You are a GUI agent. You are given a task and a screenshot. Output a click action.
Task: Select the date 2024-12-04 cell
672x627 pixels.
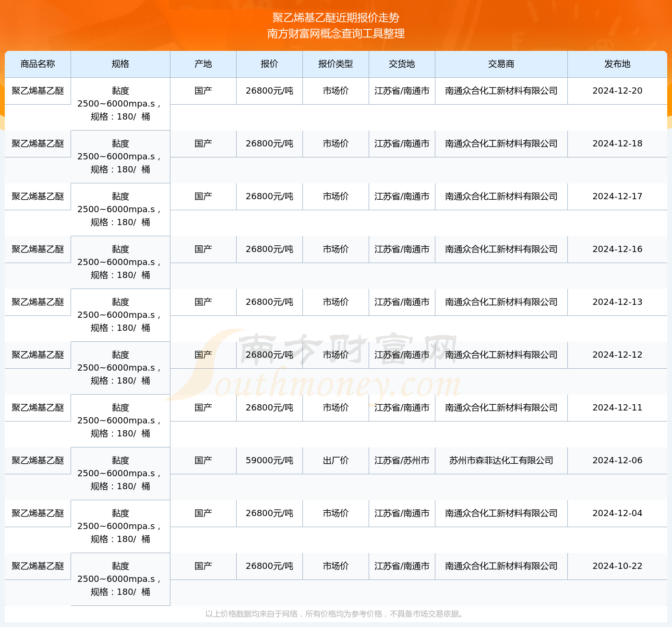617,513
